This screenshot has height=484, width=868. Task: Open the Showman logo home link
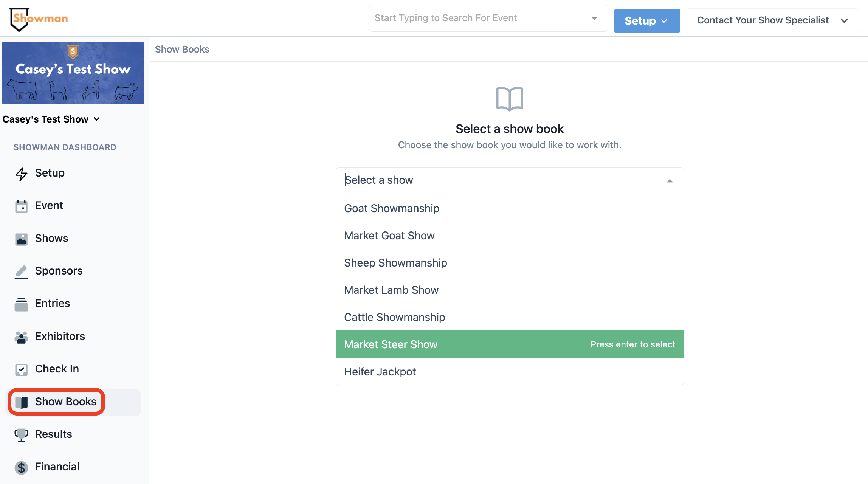[x=39, y=19]
